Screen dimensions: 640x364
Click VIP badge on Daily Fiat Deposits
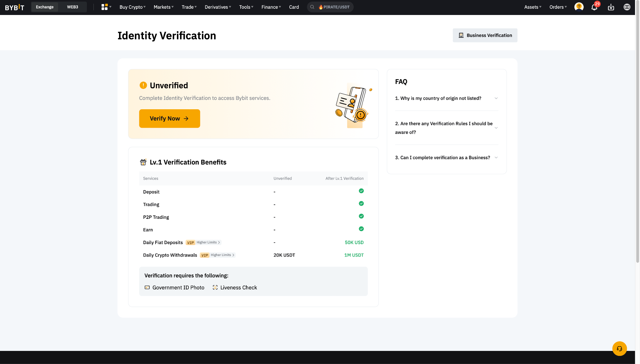(x=190, y=243)
